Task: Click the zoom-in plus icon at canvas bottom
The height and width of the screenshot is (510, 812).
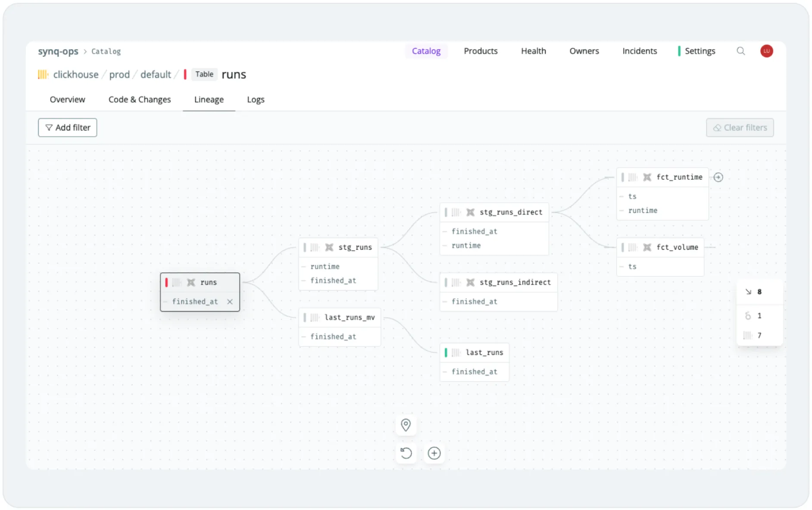Action: [434, 453]
